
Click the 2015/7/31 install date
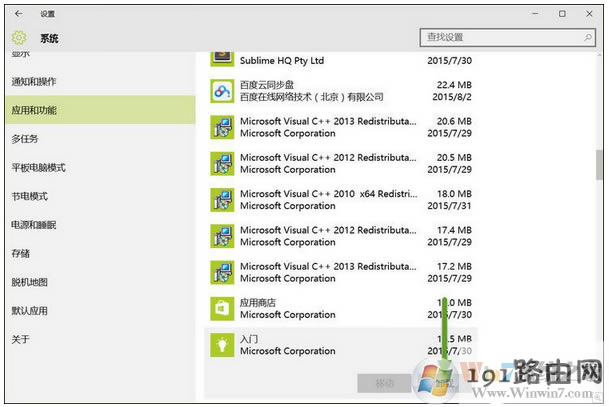pos(449,206)
